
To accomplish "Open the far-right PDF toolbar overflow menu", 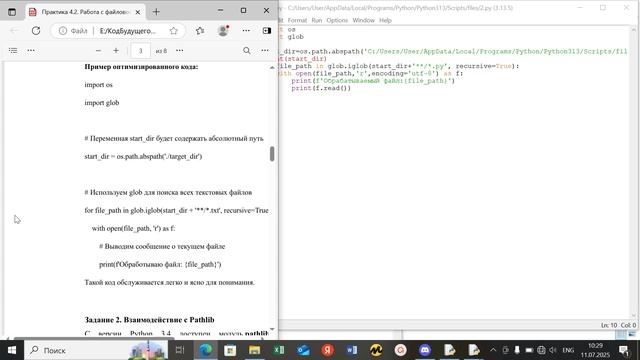I will click(x=265, y=51).
